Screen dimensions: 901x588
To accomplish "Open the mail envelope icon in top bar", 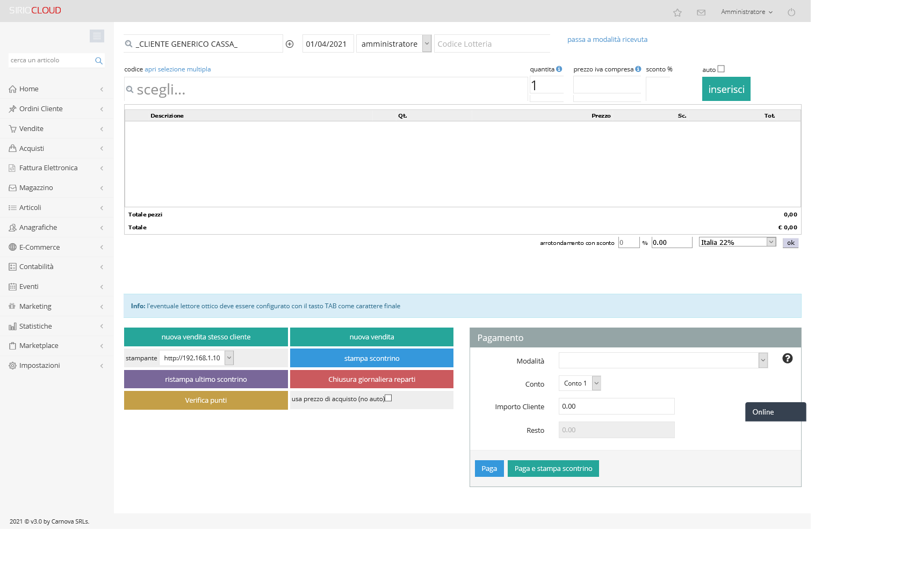I will pyautogui.click(x=701, y=12).
